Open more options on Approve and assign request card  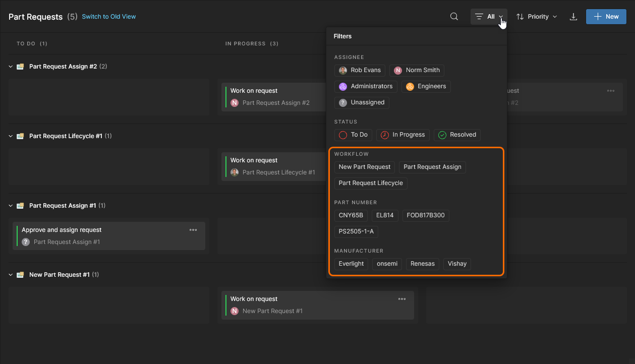tap(193, 230)
